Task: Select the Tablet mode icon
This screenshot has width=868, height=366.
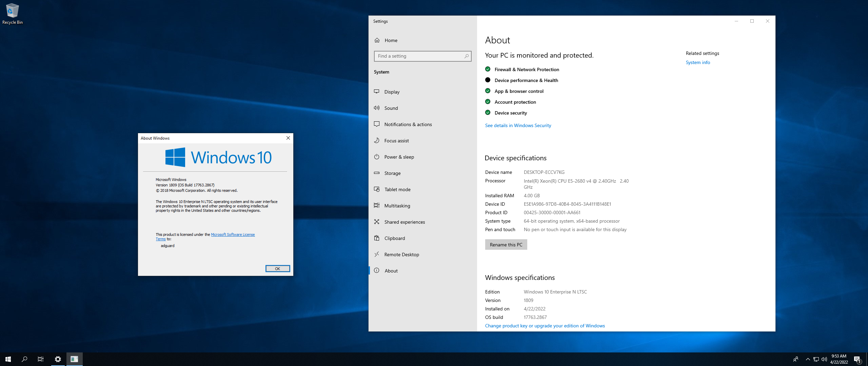Action: tap(377, 189)
